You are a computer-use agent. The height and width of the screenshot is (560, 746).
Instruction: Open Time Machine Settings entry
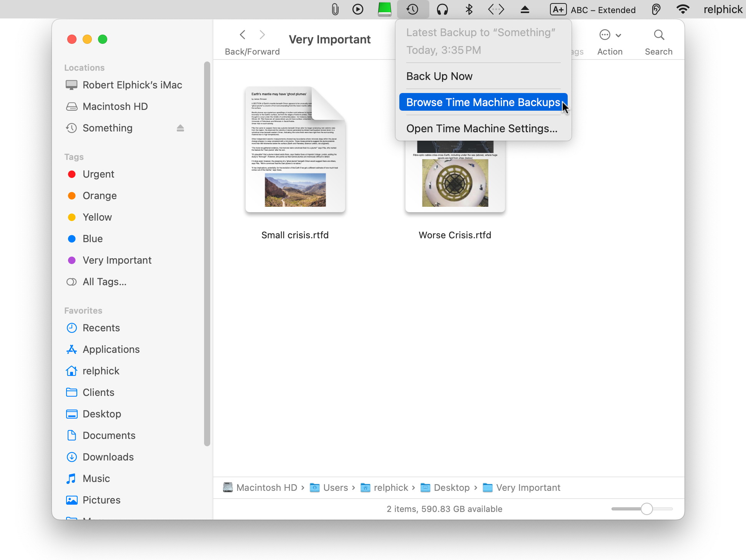(482, 128)
